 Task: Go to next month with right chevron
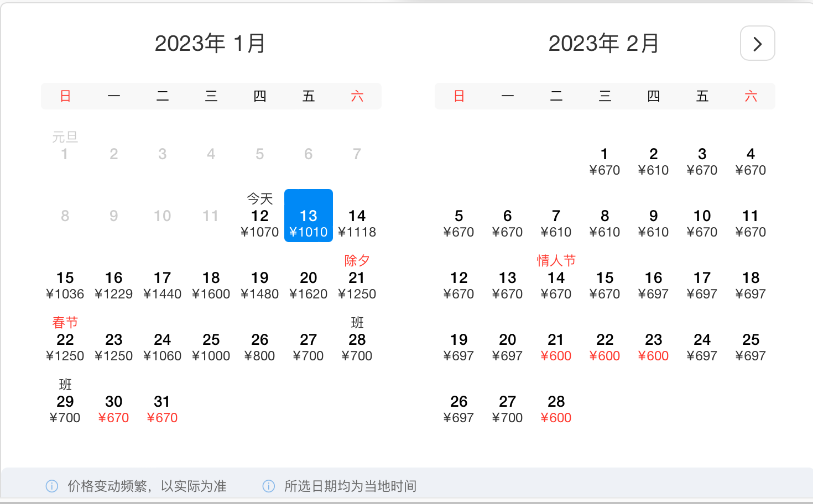(757, 44)
